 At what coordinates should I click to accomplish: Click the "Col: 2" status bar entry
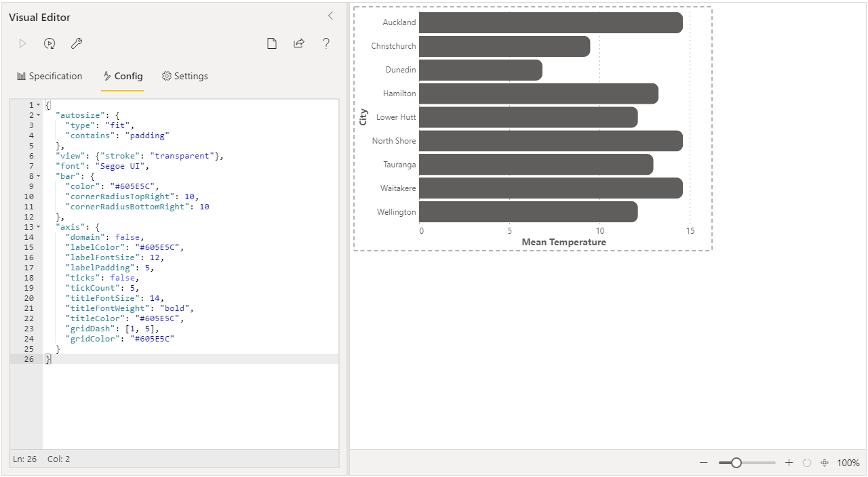[x=58, y=459]
